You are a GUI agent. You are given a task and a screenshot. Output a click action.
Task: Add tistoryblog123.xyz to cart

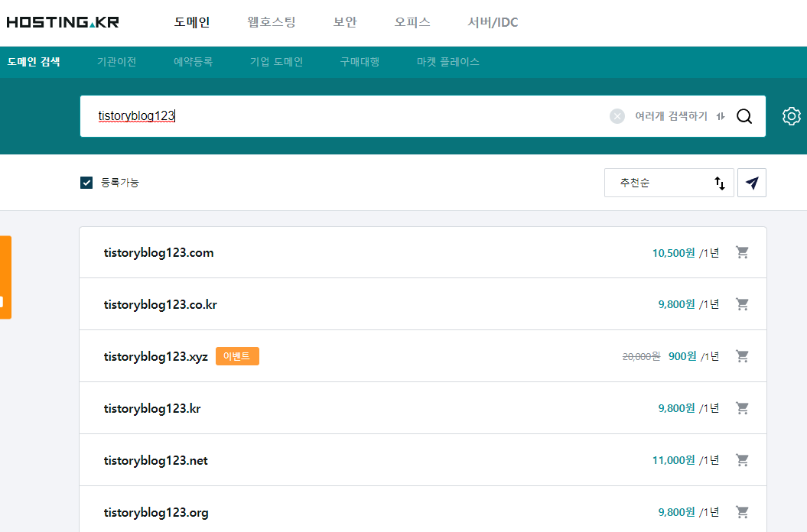tap(742, 356)
